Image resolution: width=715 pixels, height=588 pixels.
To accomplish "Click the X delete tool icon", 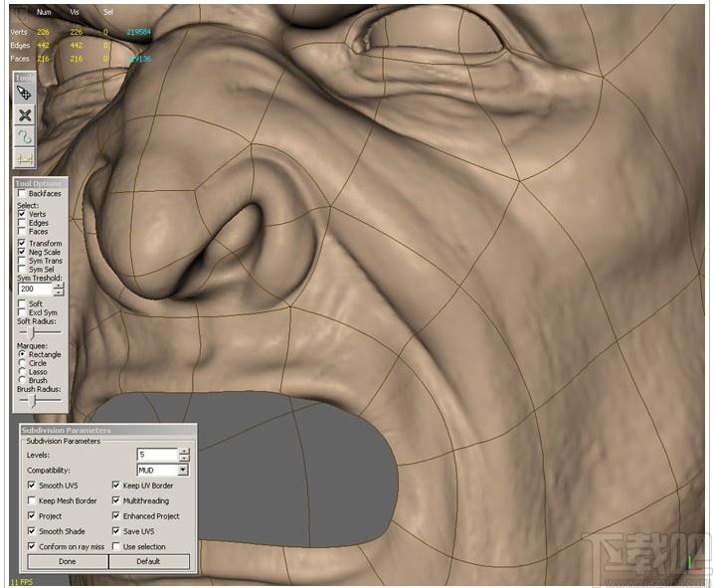I will (x=25, y=115).
